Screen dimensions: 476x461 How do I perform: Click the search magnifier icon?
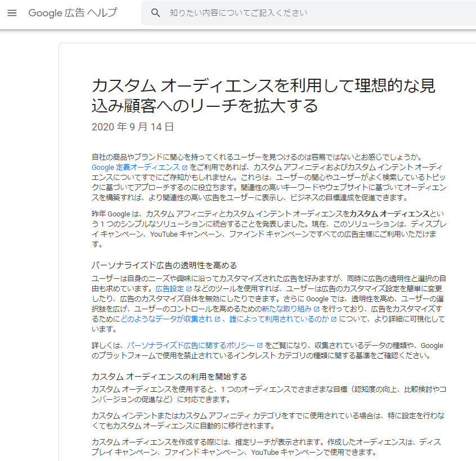(x=155, y=13)
